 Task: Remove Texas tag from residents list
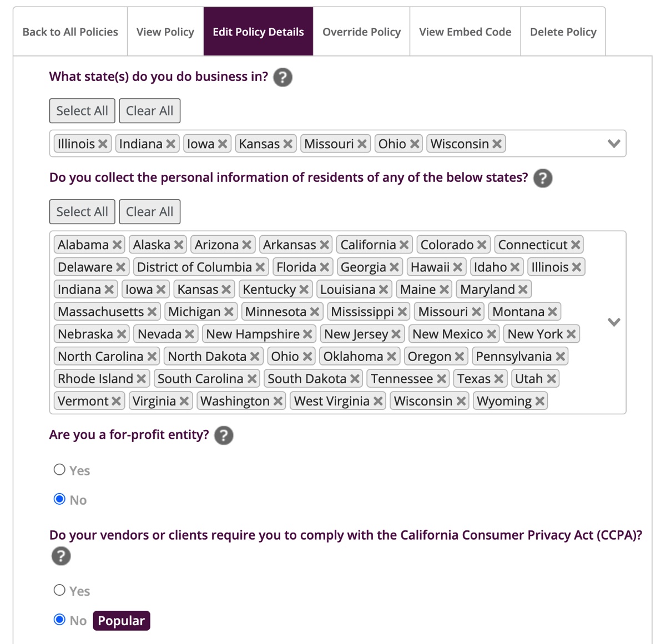[498, 379]
